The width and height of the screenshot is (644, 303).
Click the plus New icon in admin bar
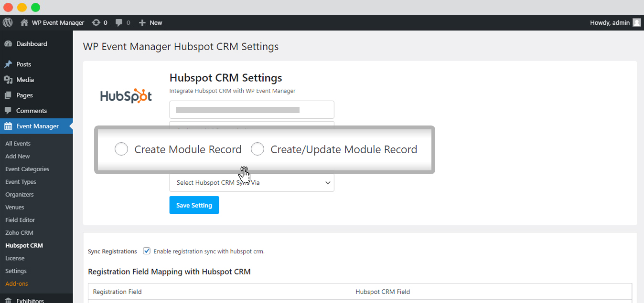(142, 22)
